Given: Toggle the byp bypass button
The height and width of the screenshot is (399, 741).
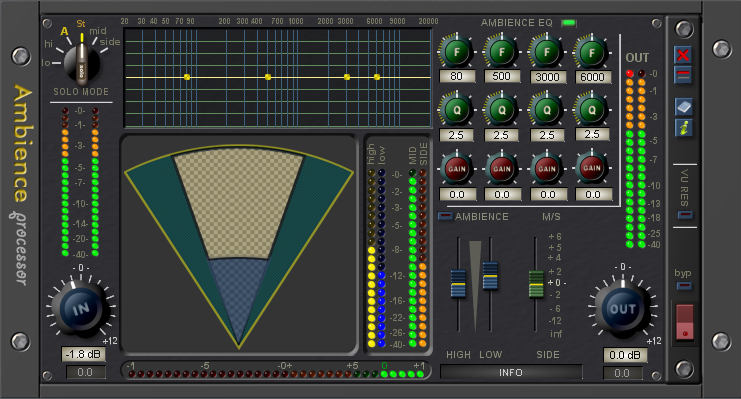Looking at the screenshot, I should click(x=684, y=286).
